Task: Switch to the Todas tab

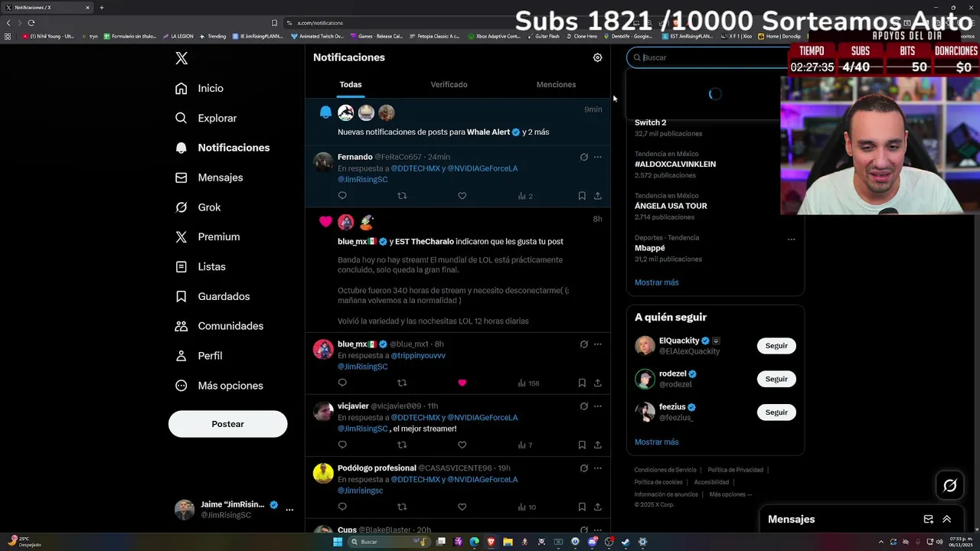Action: 351,84
